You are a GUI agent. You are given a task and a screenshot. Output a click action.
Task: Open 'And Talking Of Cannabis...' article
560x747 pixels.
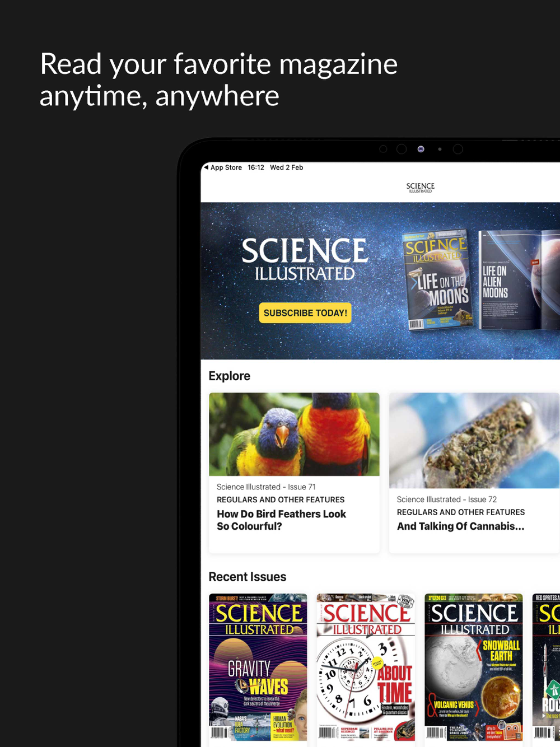click(460, 526)
